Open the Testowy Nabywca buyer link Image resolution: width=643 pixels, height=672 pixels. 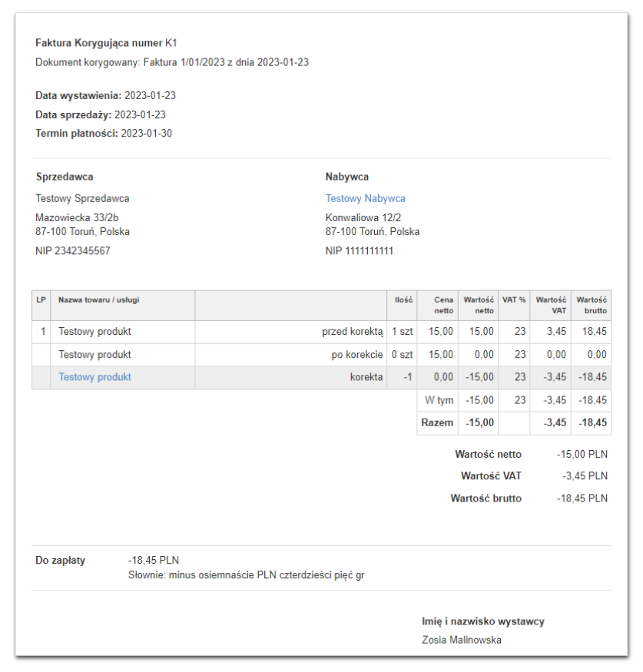(365, 198)
